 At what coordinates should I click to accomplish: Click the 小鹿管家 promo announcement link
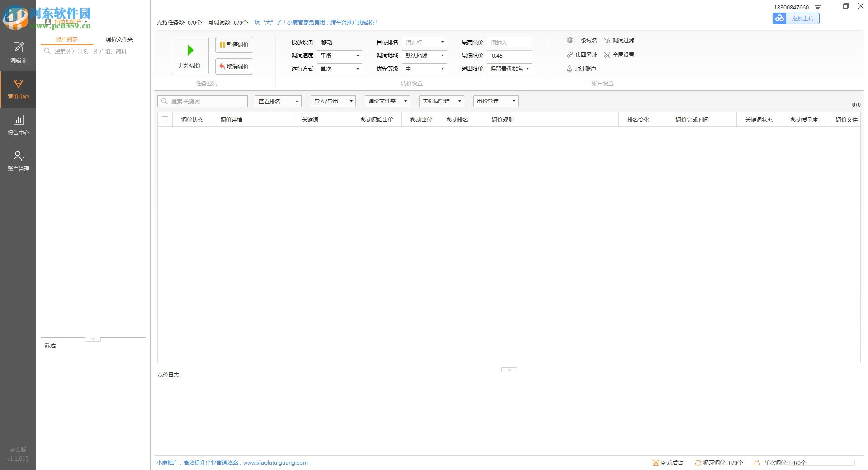[x=316, y=23]
